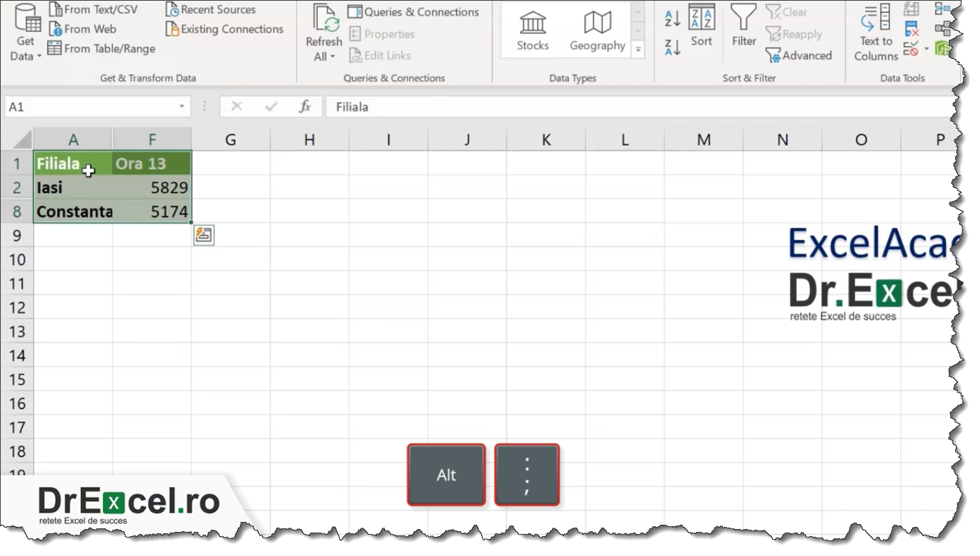Open the Data Validation dialog
The image size is (980, 556).
pyautogui.click(x=909, y=48)
